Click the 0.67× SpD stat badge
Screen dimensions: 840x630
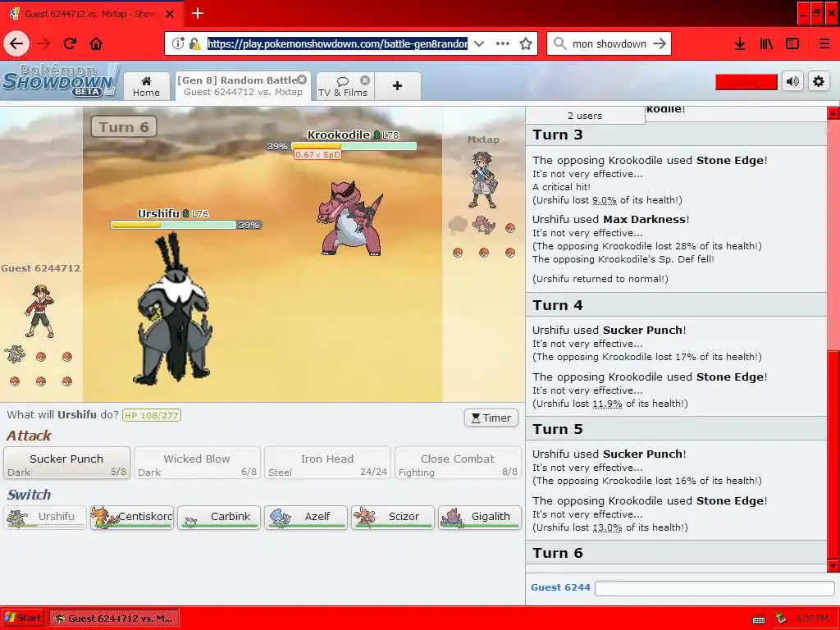pos(317,154)
